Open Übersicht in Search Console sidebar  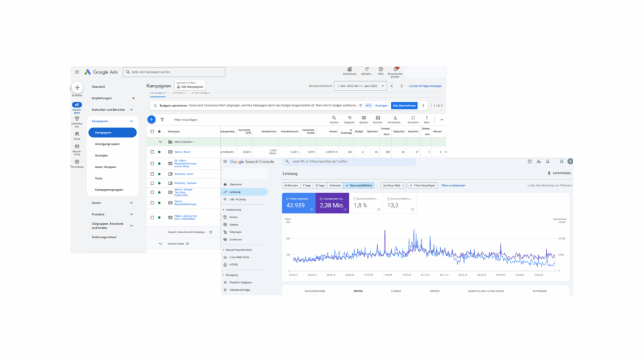pos(236,185)
